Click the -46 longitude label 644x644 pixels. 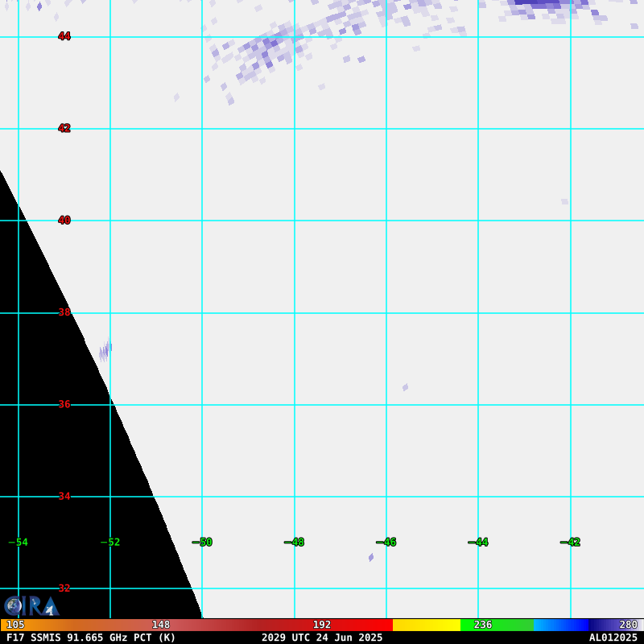tap(386, 543)
